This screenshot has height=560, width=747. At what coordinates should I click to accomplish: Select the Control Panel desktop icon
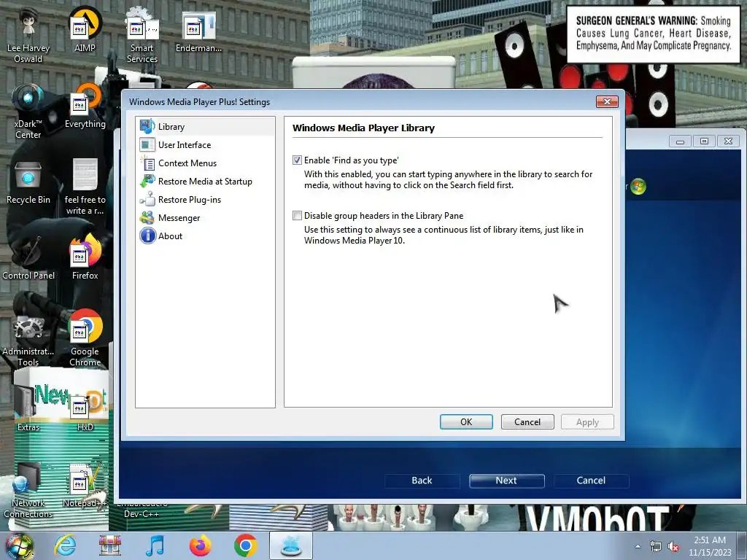(x=28, y=257)
